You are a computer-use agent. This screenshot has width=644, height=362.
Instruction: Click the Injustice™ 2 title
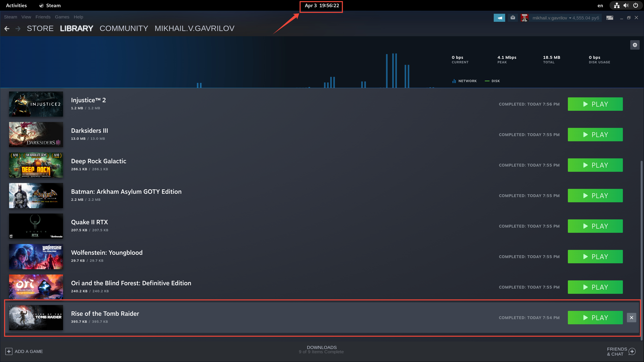(89, 100)
